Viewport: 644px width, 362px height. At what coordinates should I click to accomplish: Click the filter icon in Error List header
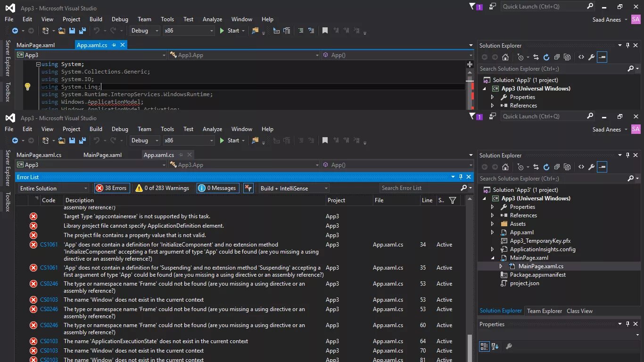click(x=453, y=200)
